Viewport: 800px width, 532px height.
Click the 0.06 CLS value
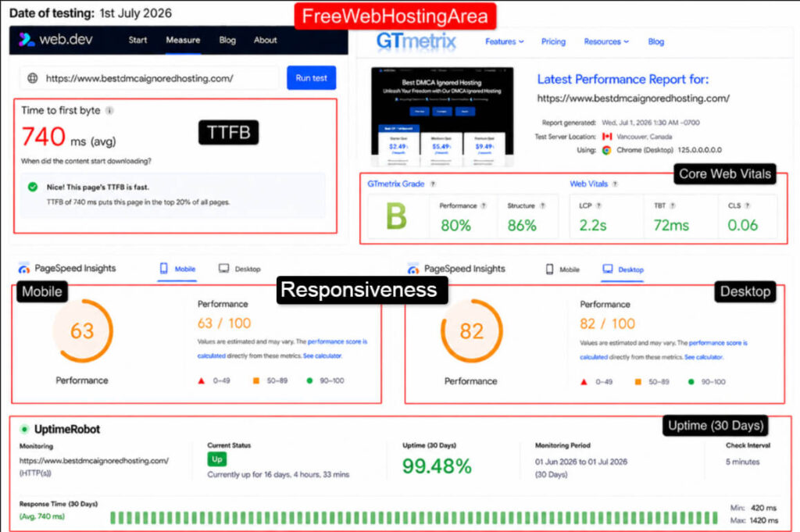(x=742, y=225)
